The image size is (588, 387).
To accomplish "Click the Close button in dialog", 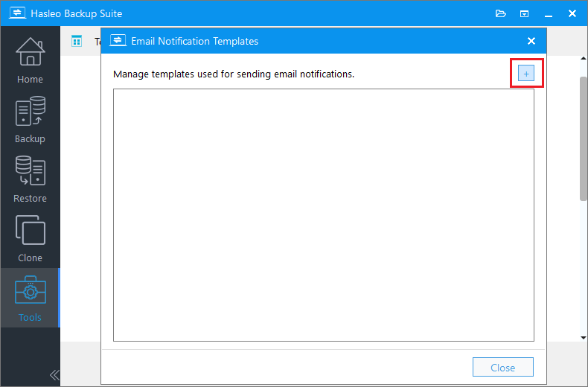I will click(503, 367).
